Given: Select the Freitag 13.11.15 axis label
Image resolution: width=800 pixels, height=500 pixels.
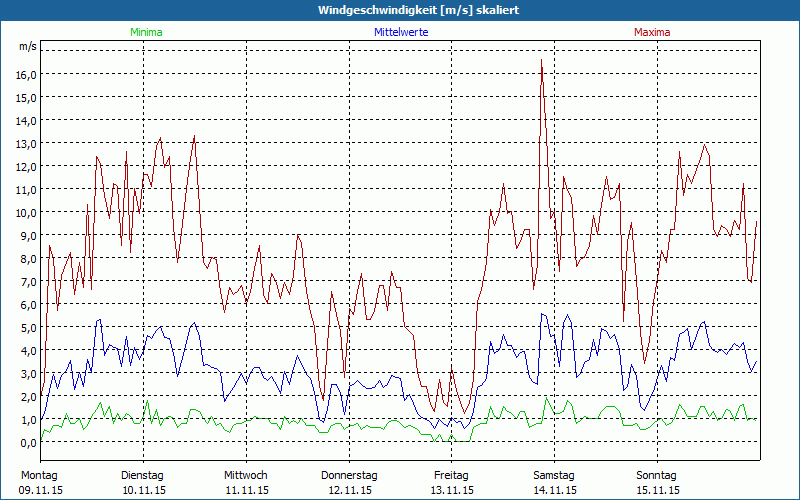Looking at the screenshot, I should (x=452, y=483).
